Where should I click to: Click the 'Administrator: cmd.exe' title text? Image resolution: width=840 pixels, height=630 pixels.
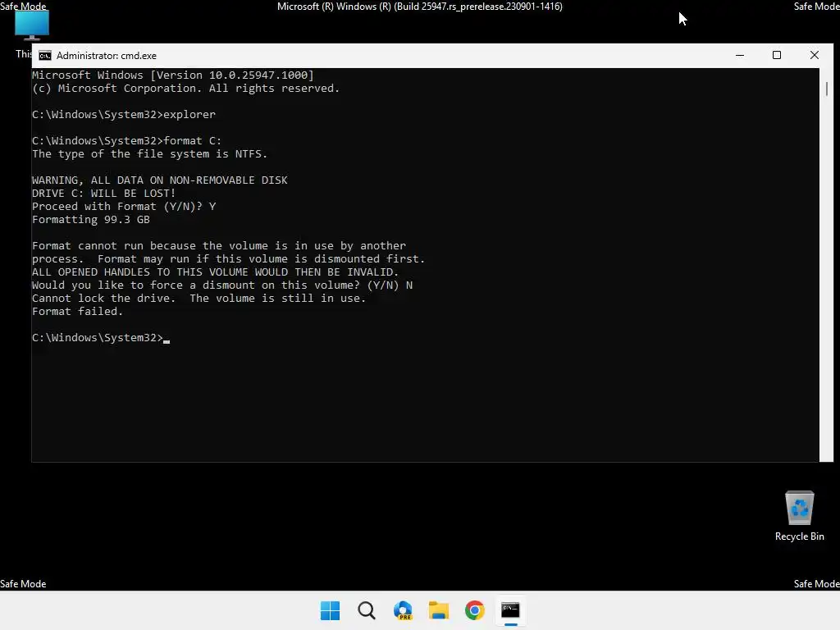(x=107, y=56)
